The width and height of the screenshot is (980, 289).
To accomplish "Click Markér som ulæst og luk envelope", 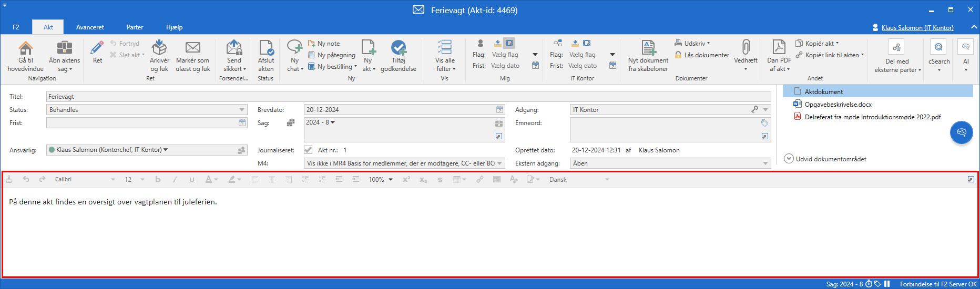I will point(192,48).
